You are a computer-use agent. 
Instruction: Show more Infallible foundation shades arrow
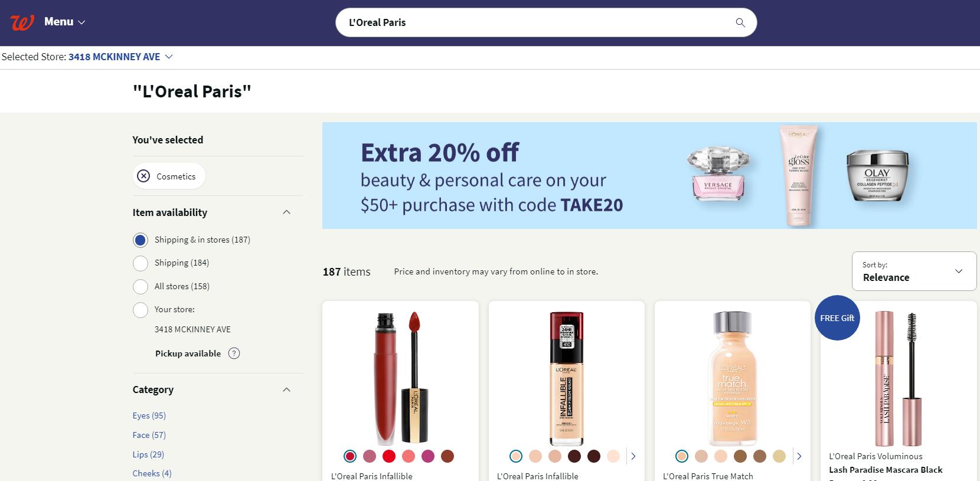(633, 456)
